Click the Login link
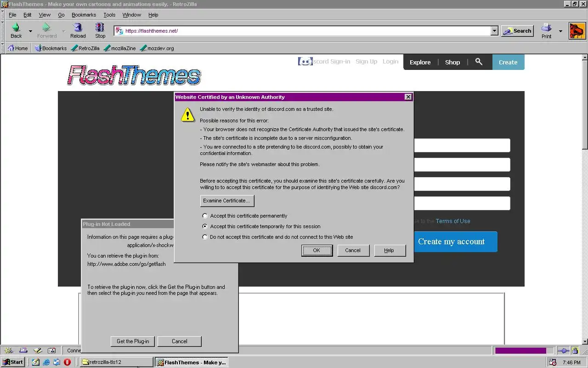Image resolution: width=588 pixels, height=368 pixels. tap(390, 61)
